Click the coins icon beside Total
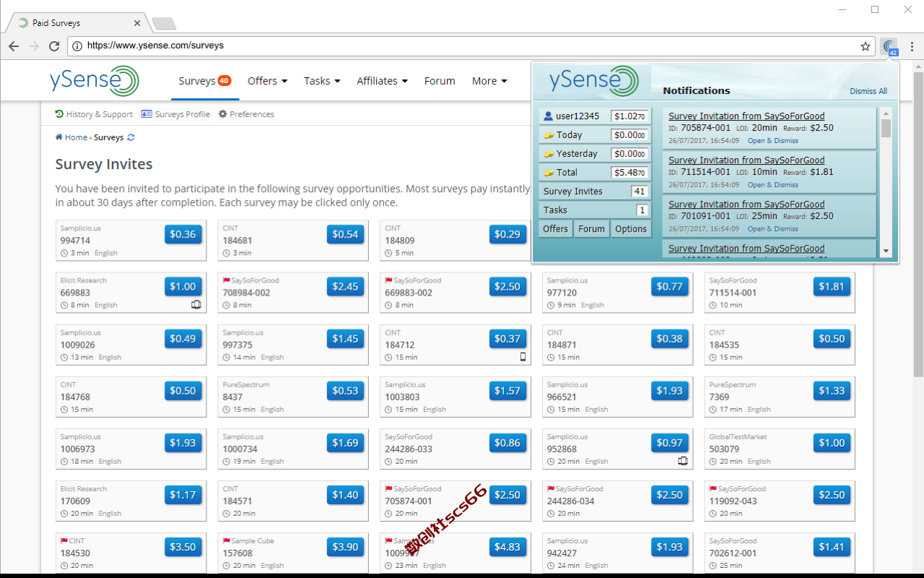924x578 pixels. pyautogui.click(x=549, y=173)
